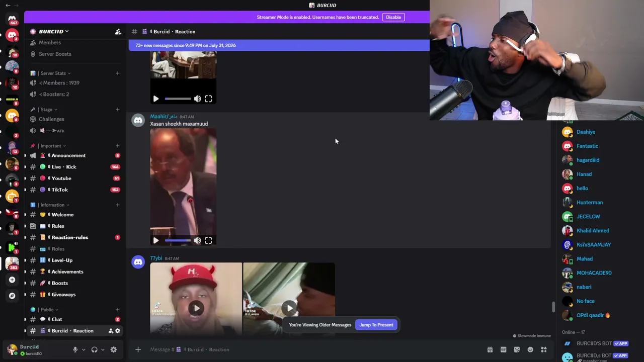Open the emoji picker
The height and width of the screenshot is (362, 644).
click(530, 349)
